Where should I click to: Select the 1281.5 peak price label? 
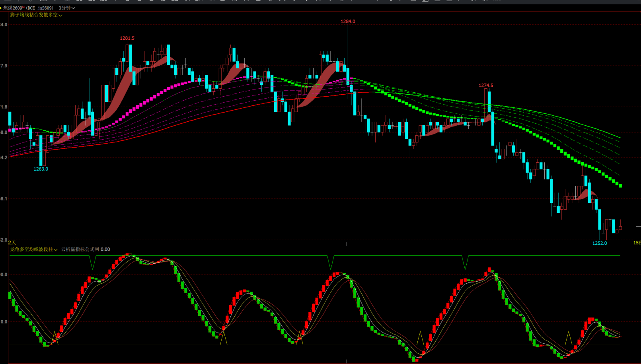coord(127,38)
